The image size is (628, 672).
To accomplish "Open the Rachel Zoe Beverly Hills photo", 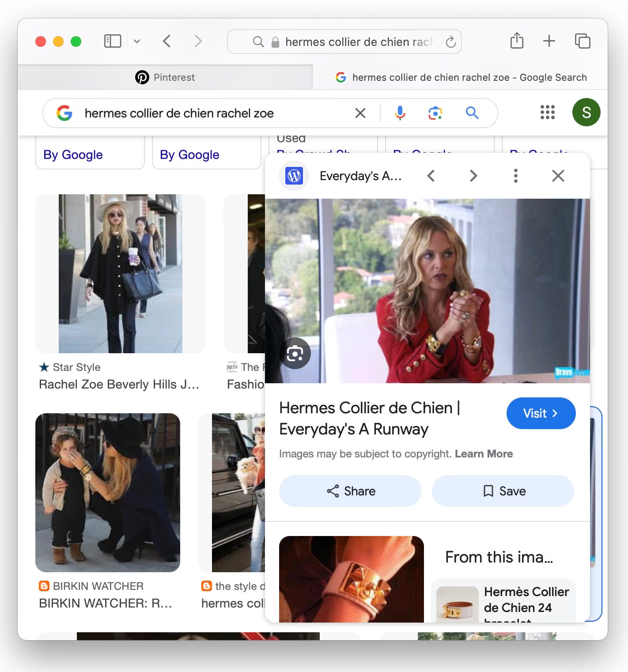I will pyautogui.click(x=121, y=274).
